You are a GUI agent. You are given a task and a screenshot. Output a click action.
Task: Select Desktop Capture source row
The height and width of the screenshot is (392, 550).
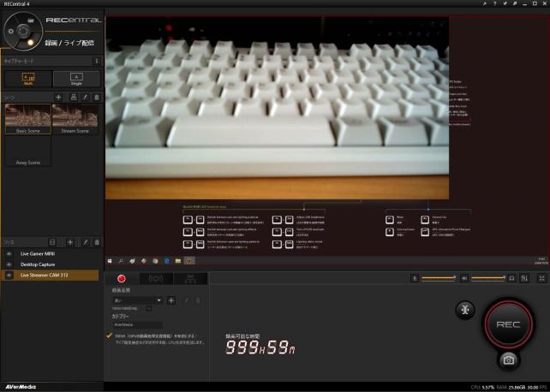pos(51,264)
